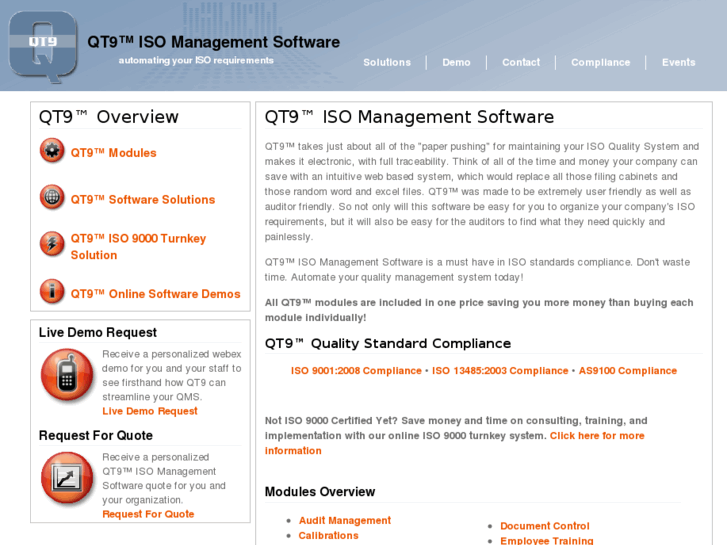Open QT9 Online Software Demos link
This screenshot has height=545, width=727.
pyautogui.click(x=155, y=294)
